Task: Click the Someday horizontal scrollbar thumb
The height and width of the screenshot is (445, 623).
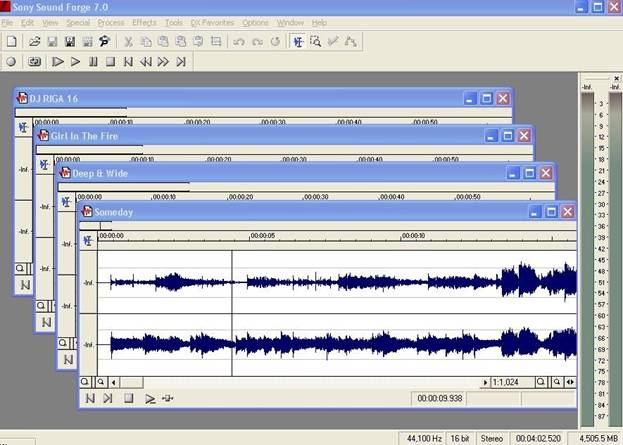Action: 131,383
